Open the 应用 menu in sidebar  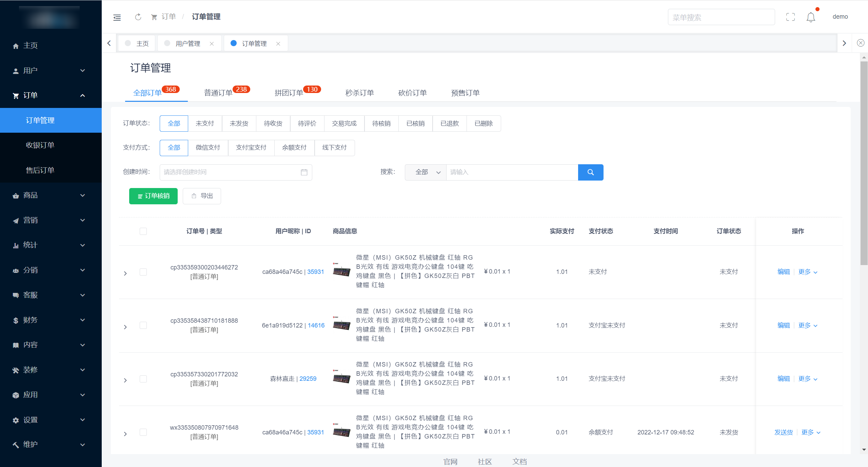(51, 395)
